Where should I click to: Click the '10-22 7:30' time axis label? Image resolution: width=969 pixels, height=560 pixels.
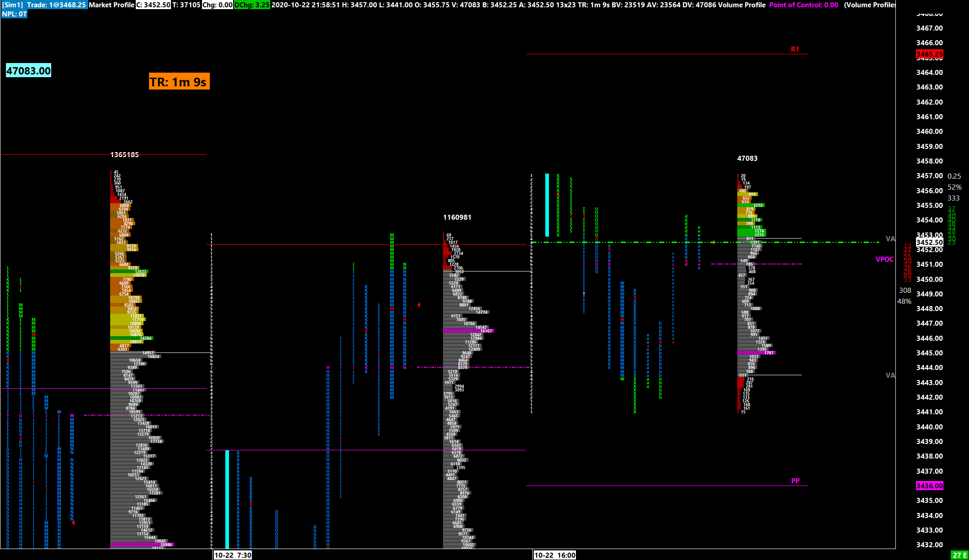233,555
